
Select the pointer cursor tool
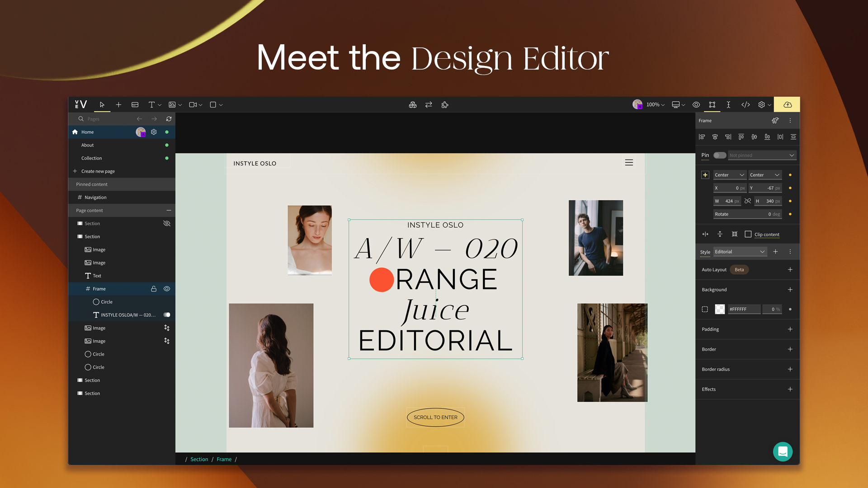pyautogui.click(x=102, y=104)
